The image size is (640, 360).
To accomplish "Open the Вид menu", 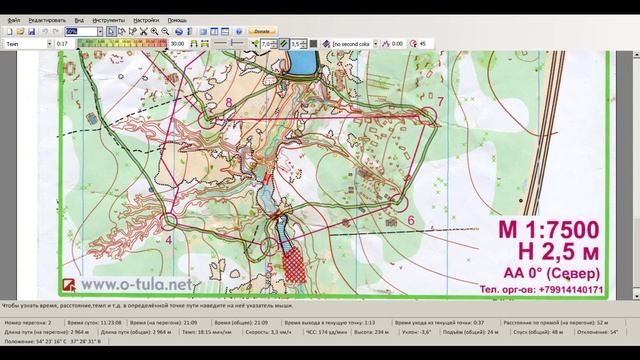I will click(79, 20).
